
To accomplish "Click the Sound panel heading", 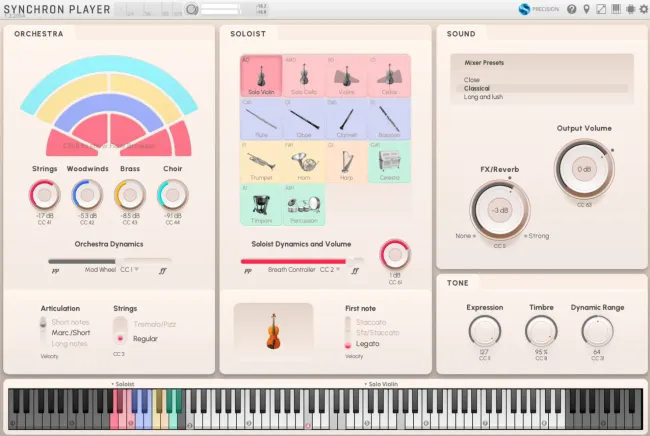I will [x=461, y=34].
